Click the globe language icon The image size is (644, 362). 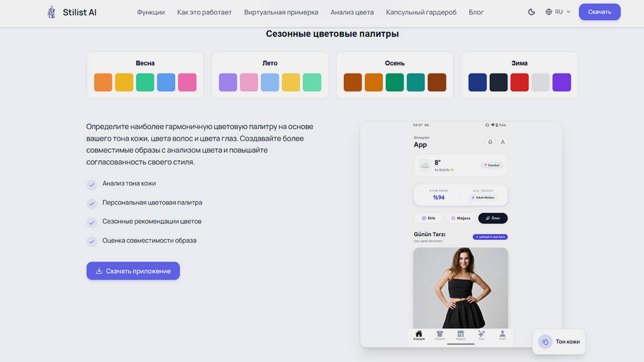tap(549, 12)
